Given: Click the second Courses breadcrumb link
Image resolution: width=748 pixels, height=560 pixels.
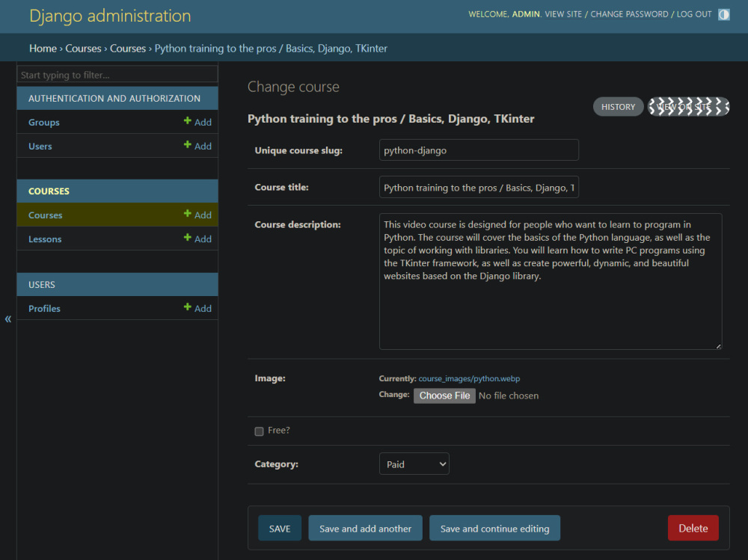Looking at the screenshot, I should click(x=128, y=48).
